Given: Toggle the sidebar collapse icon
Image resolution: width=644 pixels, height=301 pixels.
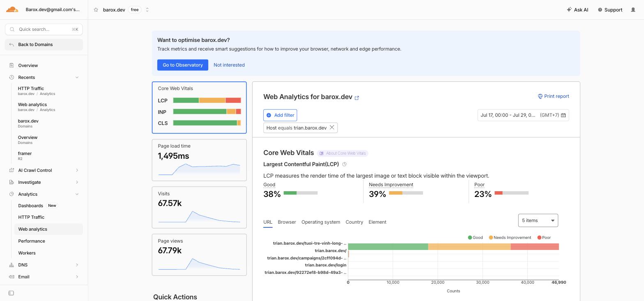Looking at the screenshot, I should [11, 293].
